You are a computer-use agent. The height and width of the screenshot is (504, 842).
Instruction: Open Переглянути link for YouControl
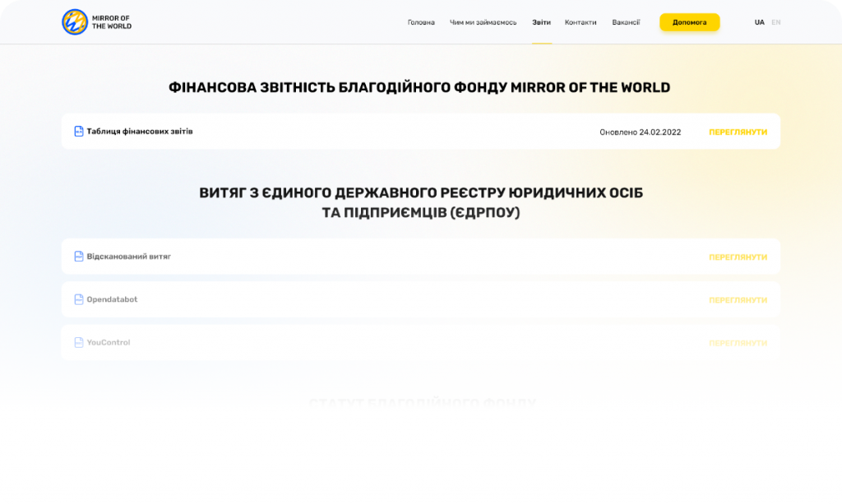click(738, 343)
